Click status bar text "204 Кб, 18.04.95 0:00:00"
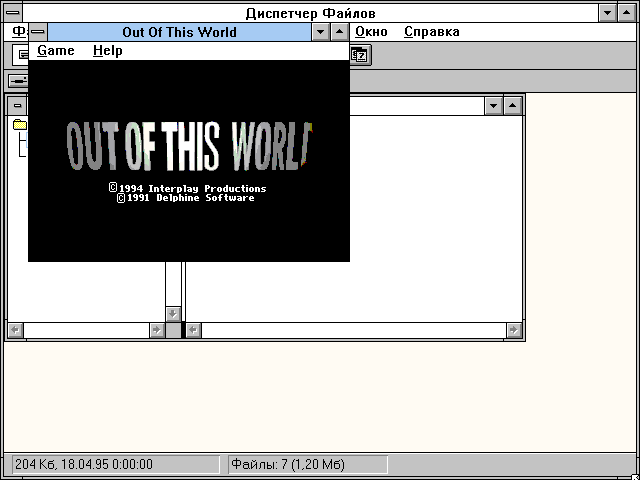 (x=84, y=464)
